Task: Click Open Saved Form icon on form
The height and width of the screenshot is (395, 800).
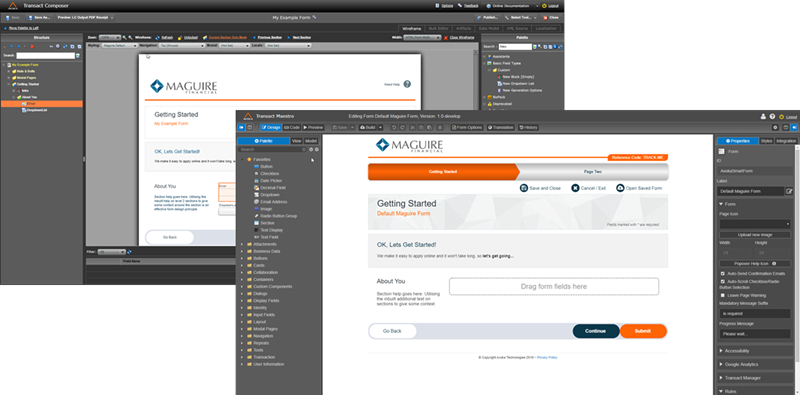Action: [x=620, y=188]
